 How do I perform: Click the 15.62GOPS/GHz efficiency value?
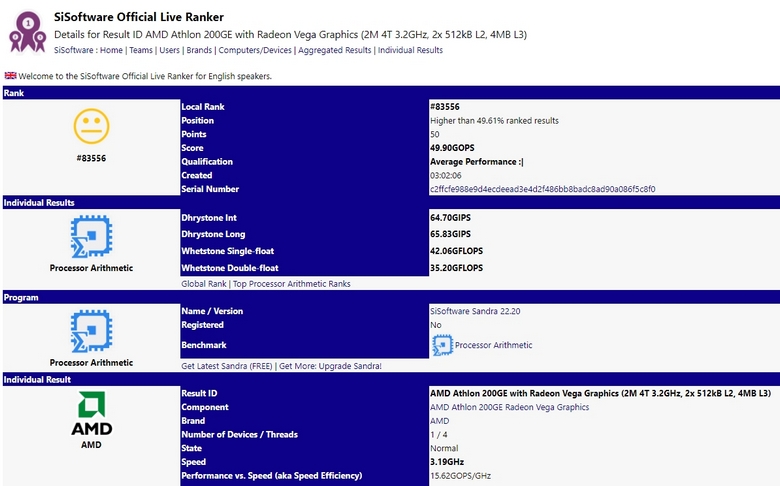coord(461,476)
